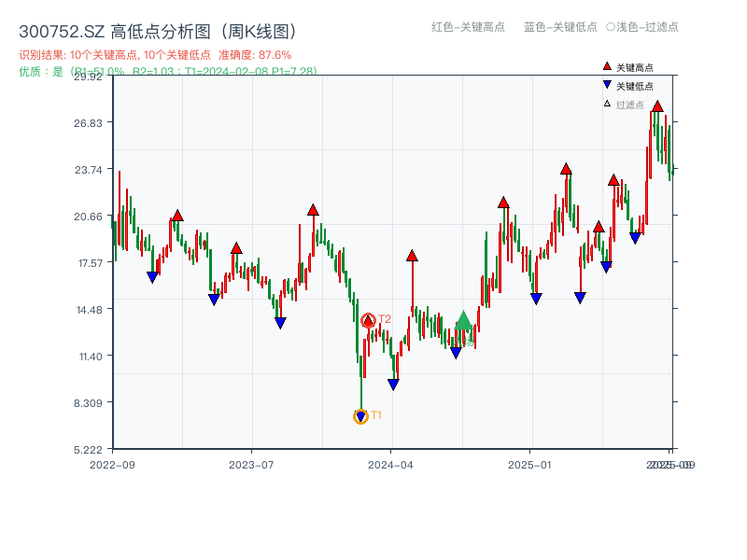Click the highest red triangle near 26.83
747x560 pixels.
tap(657, 106)
